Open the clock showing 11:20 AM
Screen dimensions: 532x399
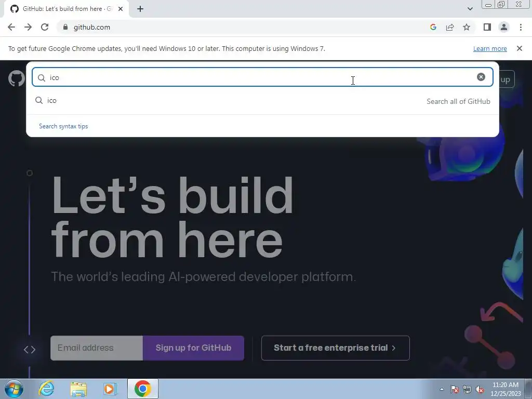[x=505, y=389]
